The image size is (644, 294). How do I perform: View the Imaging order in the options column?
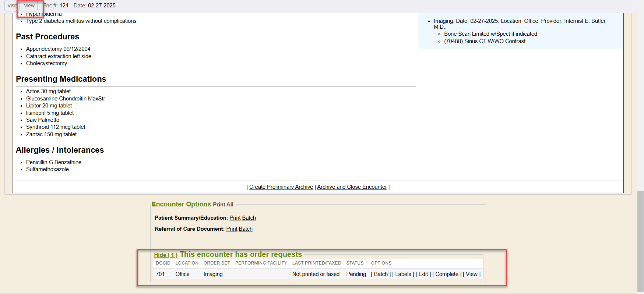[x=471, y=274]
